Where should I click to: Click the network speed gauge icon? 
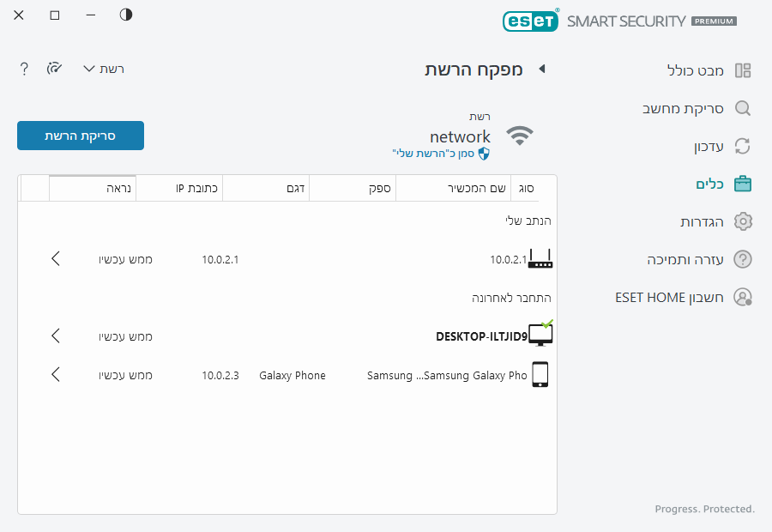pyautogui.click(x=55, y=69)
